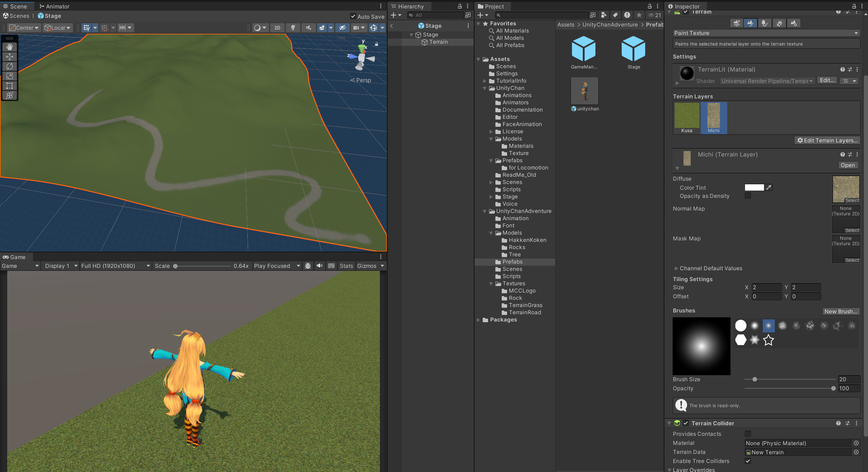Select TerrainRoad folder in Project tree
The height and width of the screenshot is (472, 868).
[x=525, y=312]
